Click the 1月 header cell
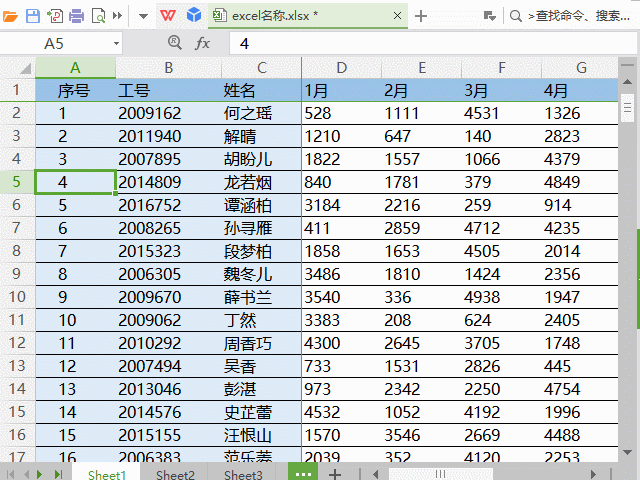 [342, 90]
